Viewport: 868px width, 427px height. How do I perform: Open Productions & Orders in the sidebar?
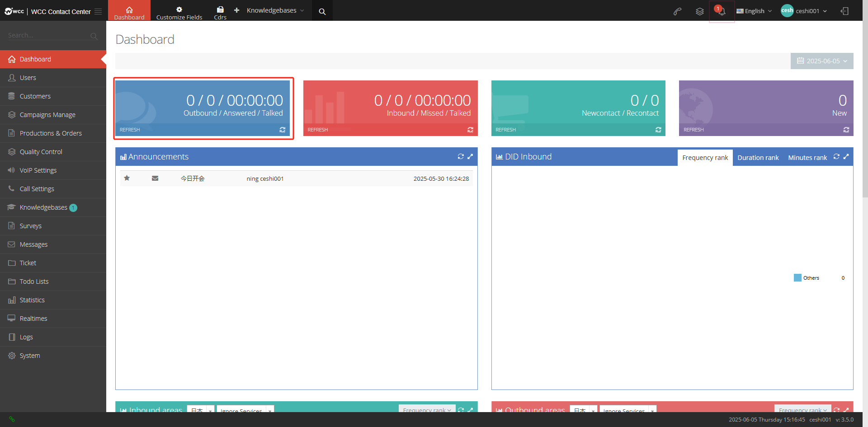tap(53, 133)
